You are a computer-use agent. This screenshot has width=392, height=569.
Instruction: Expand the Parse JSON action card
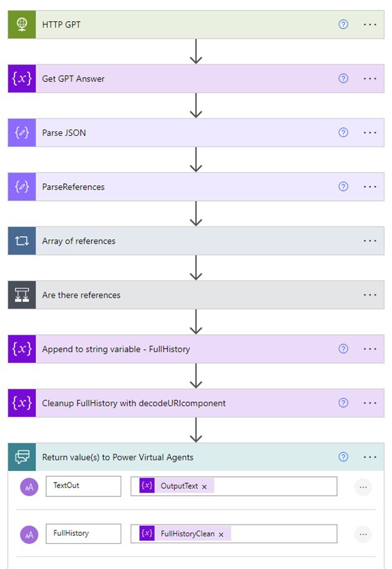click(188, 133)
